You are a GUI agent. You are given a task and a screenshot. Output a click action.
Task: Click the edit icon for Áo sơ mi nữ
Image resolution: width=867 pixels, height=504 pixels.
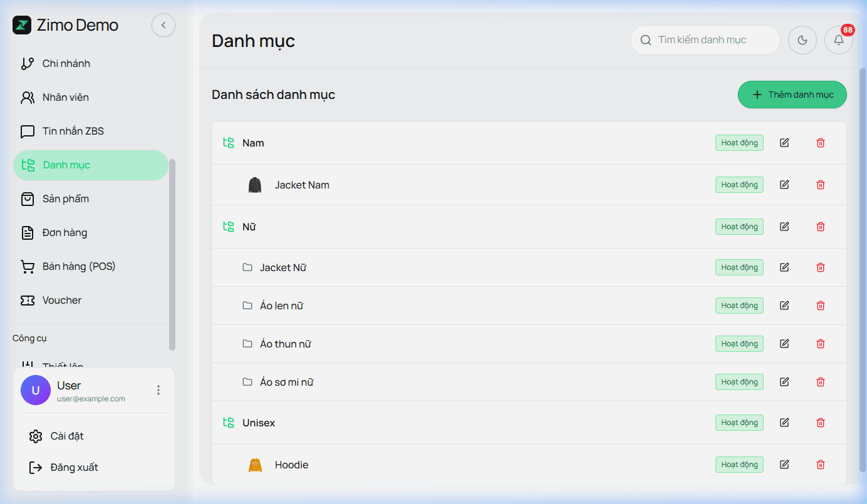pos(784,382)
